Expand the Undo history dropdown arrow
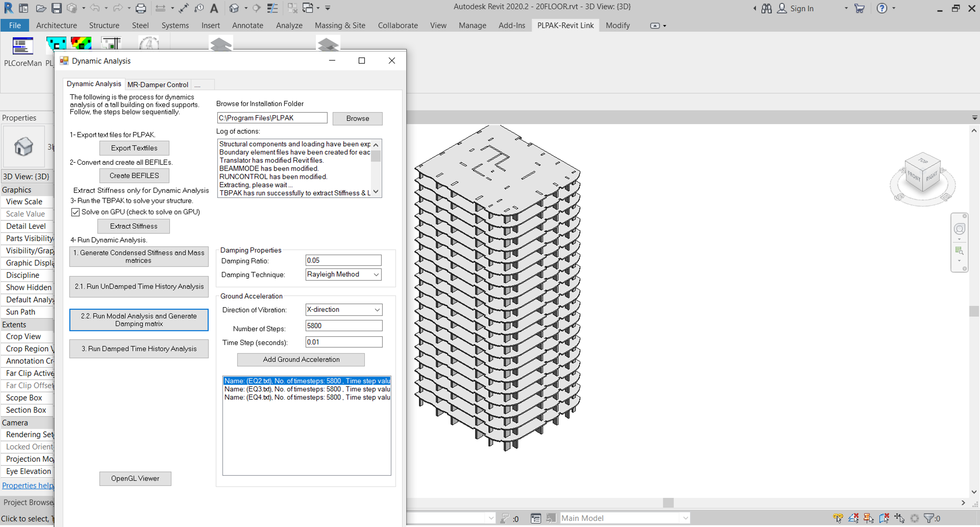This screenshot has height=527, width=980. coord(106,8)
